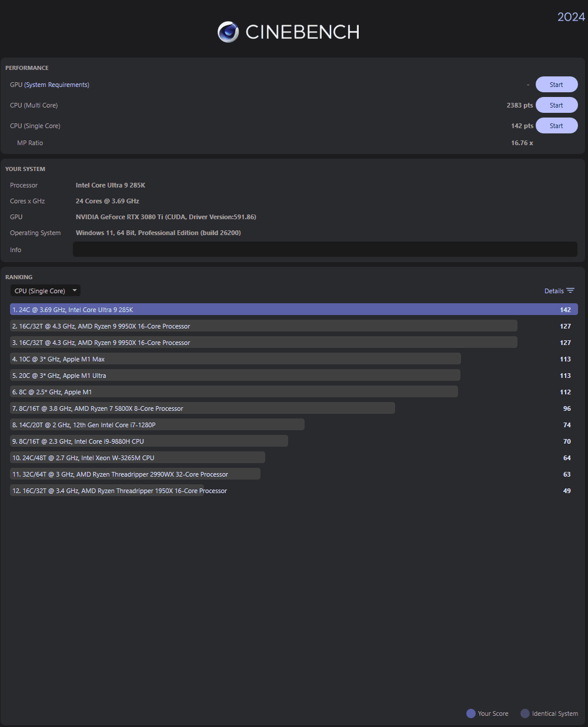The image size is (588, 727).
Task: Click the 24 Cores @ 3.69 GHz value
Action: pos(108,201)
